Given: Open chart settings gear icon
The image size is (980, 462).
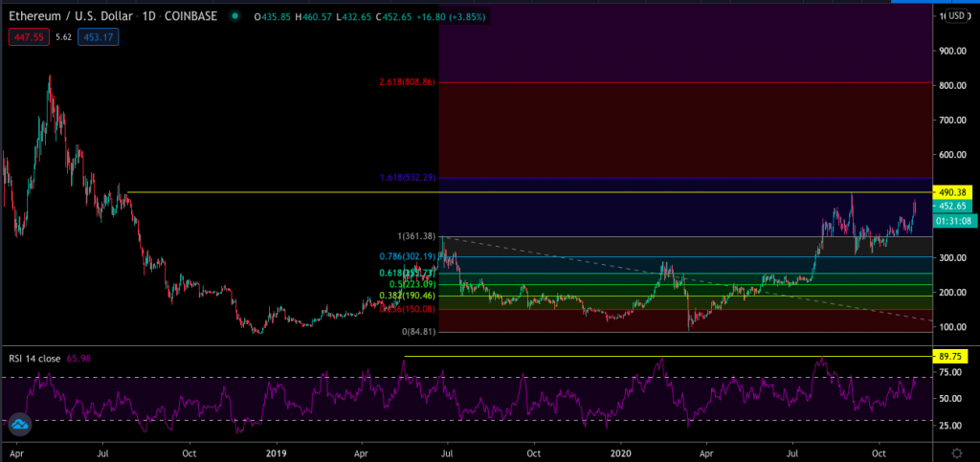Looking at the screenshot, I should pos(955,450).
